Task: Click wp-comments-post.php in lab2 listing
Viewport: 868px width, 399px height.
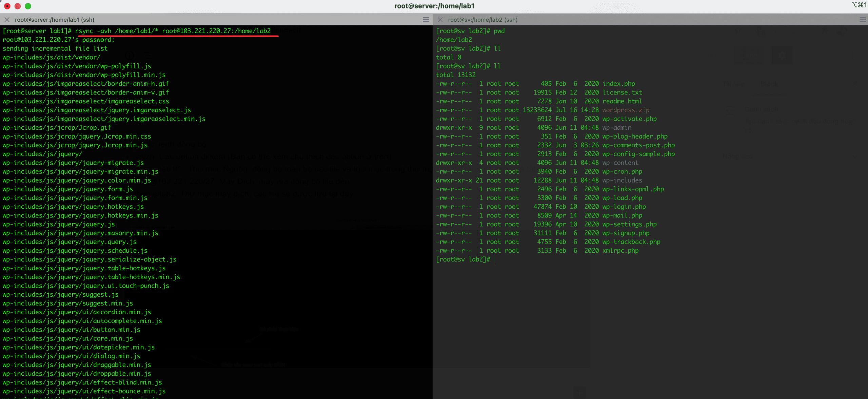Action: pos(639,145)
